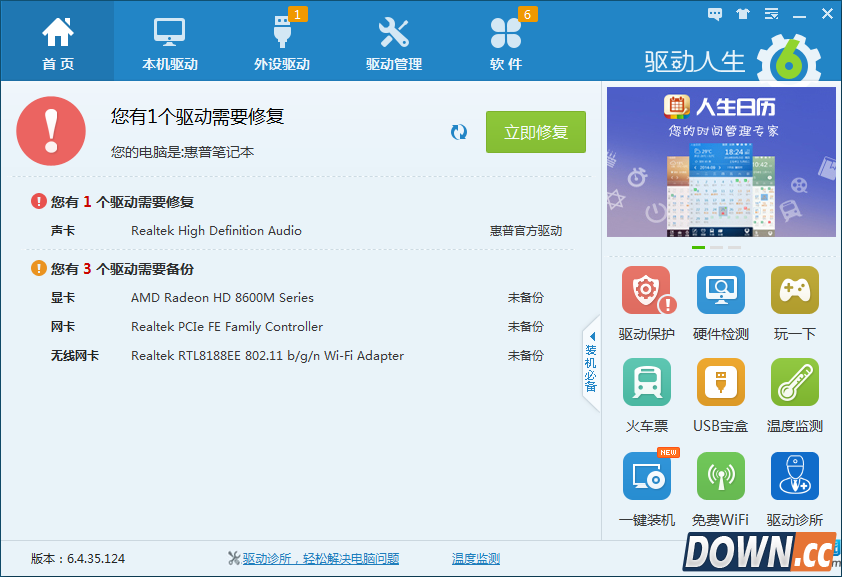Open the 驱动保护 driver protection icon
The width and height of the screenshot is (842, 577).
point(646,291)
